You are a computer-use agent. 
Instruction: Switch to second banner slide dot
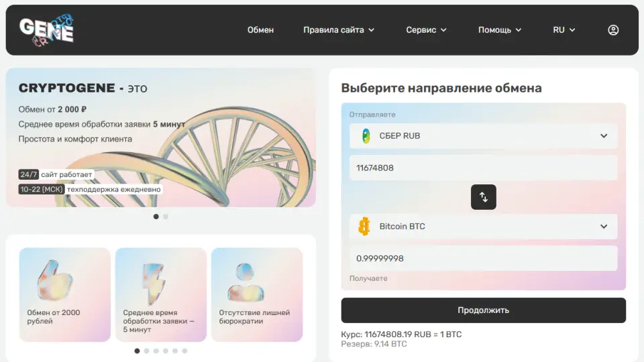point(166,217)
